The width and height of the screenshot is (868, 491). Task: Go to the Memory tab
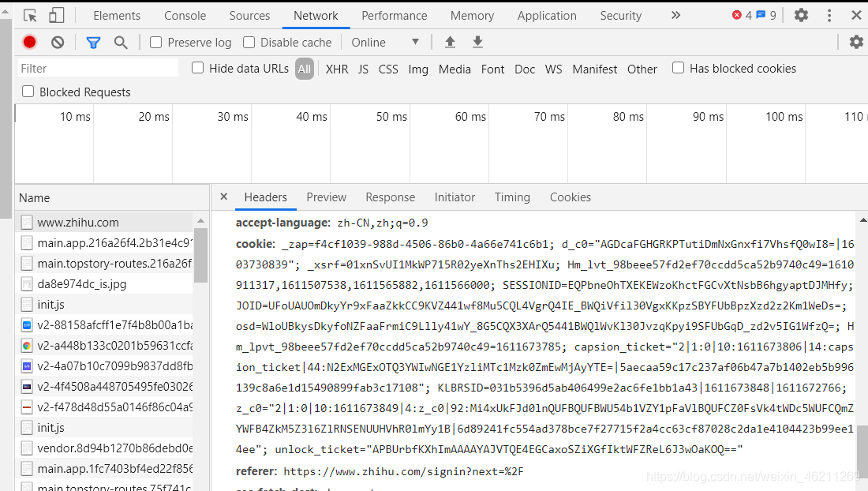(x=472, y=16)
